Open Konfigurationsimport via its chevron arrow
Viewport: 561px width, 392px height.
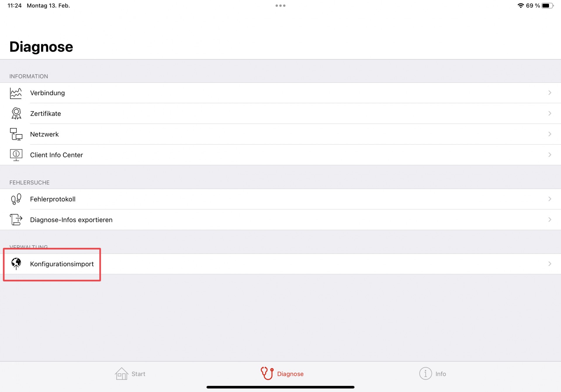click(x=550, y=264)
